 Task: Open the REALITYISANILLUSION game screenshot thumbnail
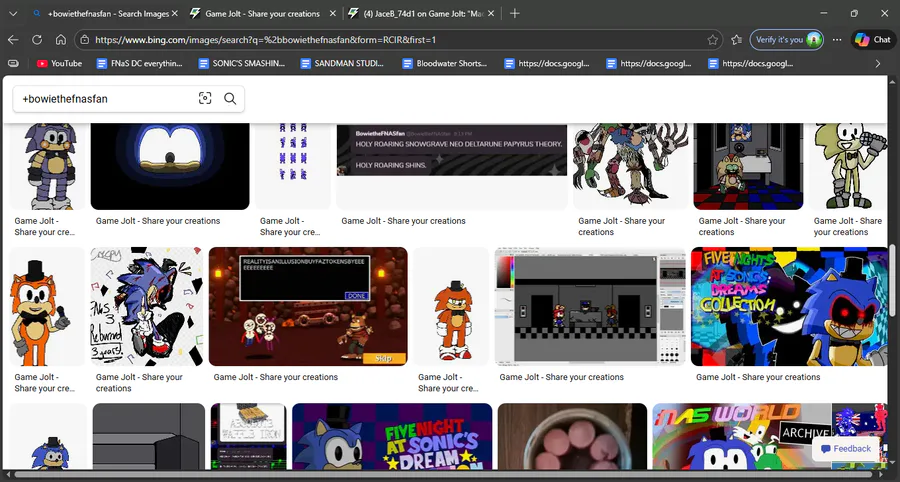coord(308,306)
